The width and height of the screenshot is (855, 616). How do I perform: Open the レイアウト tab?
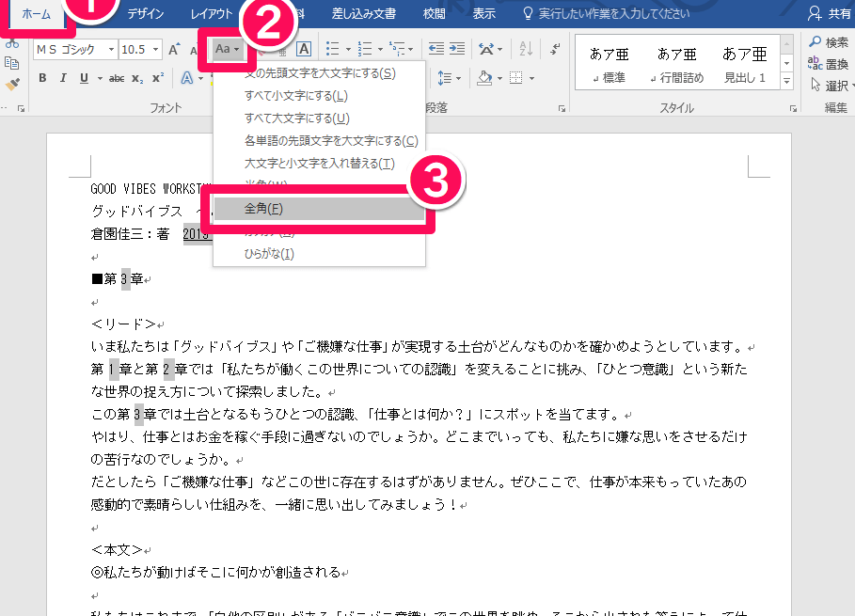pos(212,14)
